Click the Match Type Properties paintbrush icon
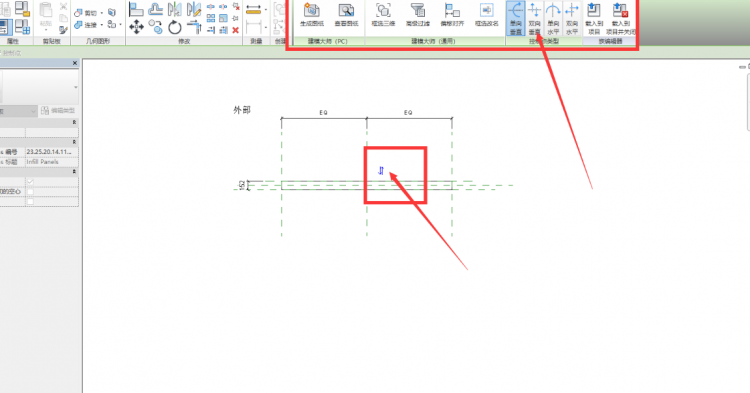 (x=64, y=30)
